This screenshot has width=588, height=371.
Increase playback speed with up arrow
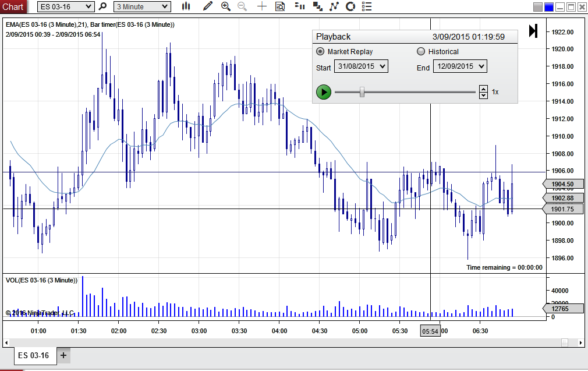[483, 89]
